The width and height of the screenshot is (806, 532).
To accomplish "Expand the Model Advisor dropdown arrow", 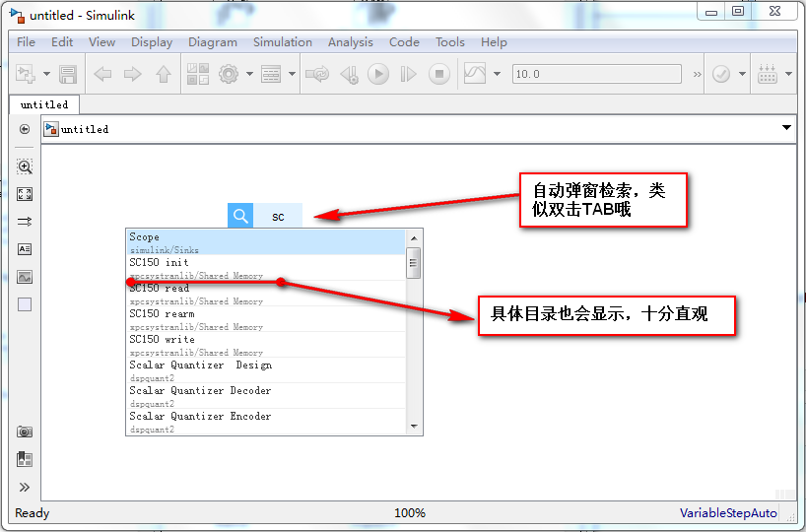I will point(742,74).
